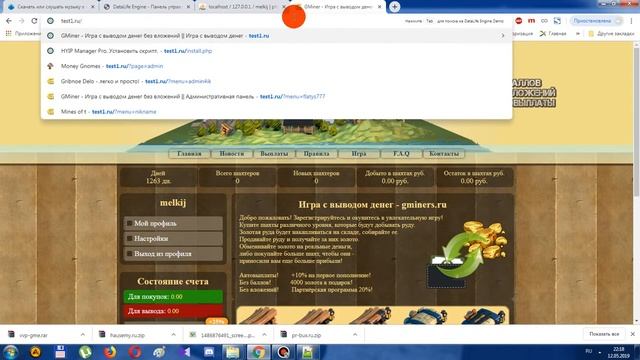Close the DataLife Engine tab
The width and height of the screenshot is (640, 360).
click(189, 7)
